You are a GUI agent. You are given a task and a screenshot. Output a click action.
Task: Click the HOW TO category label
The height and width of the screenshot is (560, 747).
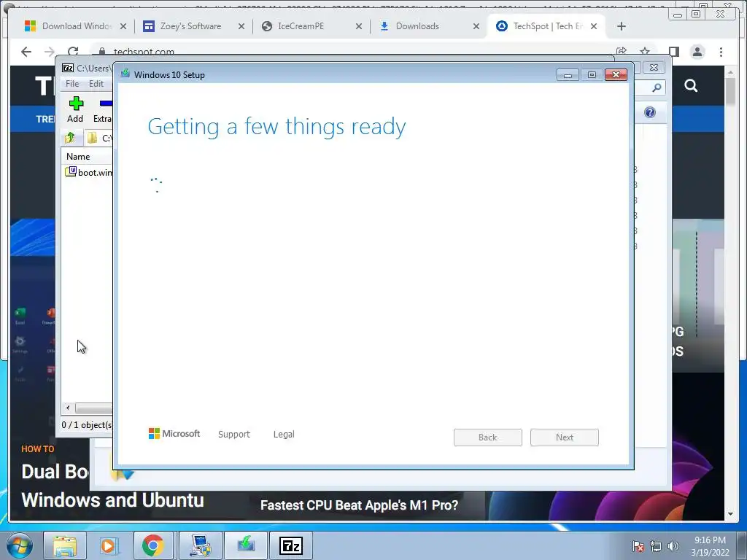pyautogui.click(x=38, y=449)
